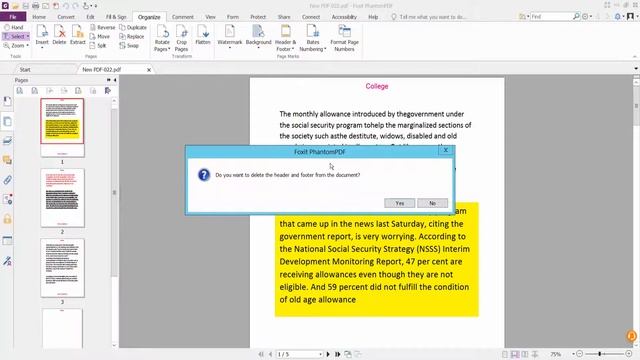Select the Hand tool
Image resolution: width=640 pixels, height=360 pixels.
(x=13, y=27)
